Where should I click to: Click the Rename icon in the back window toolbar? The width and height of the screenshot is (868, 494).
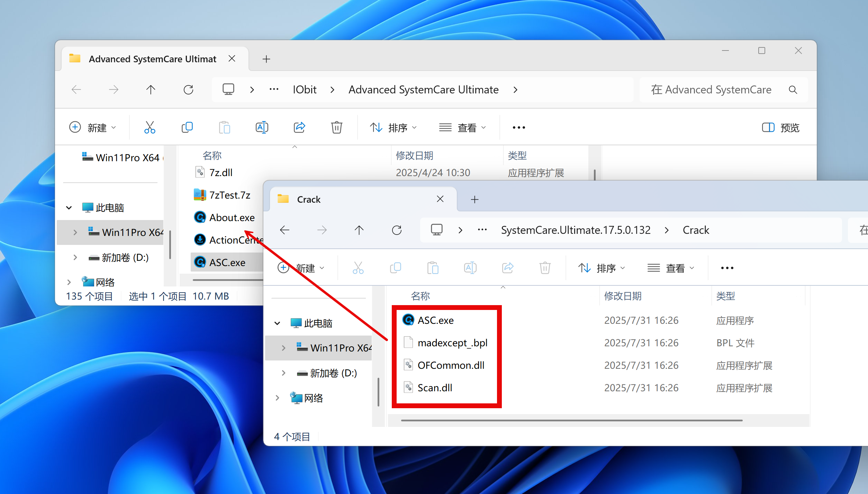(262, 127)
